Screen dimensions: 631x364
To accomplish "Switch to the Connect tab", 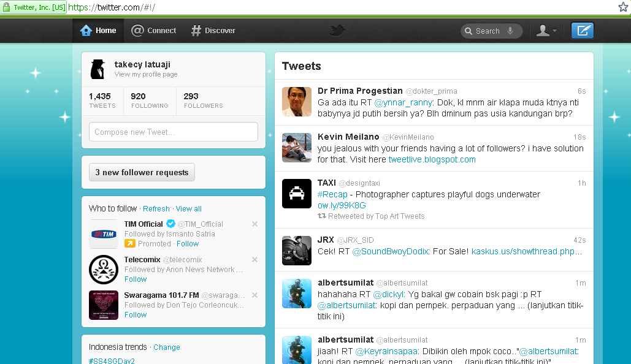I will click(x=153, y=30).
